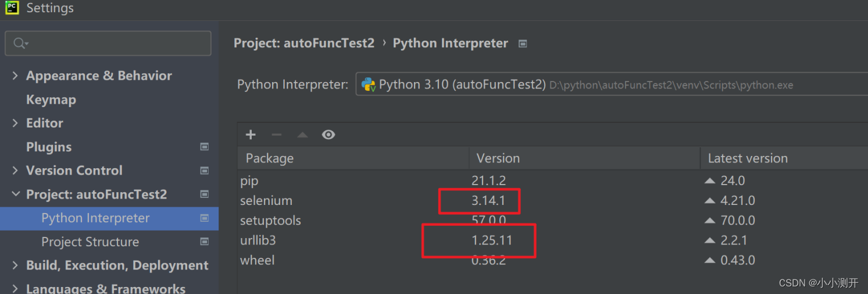Toggle the show early releases eye icon
This screenshot has height=294, width=868.
coord(328,135)
